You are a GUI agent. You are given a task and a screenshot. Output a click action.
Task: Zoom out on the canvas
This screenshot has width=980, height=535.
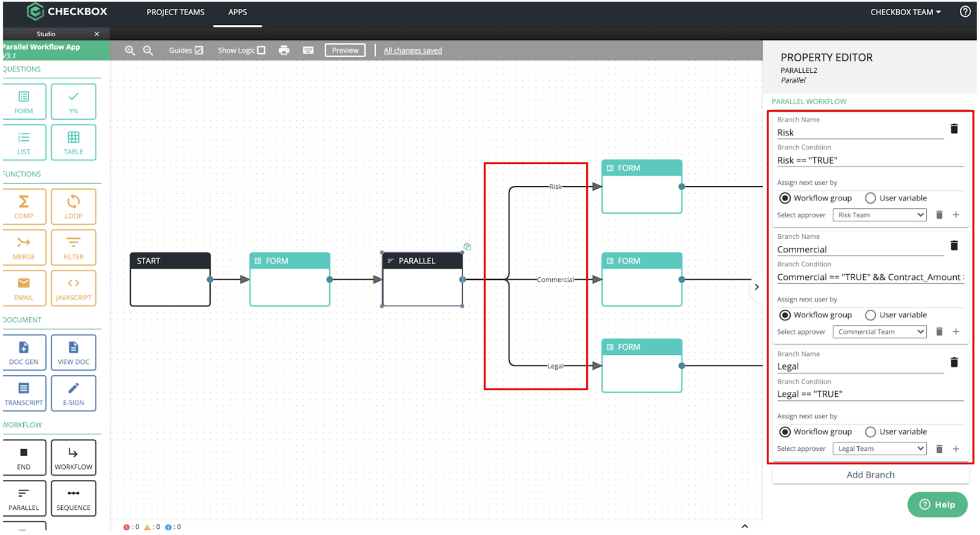pos(148,50)
